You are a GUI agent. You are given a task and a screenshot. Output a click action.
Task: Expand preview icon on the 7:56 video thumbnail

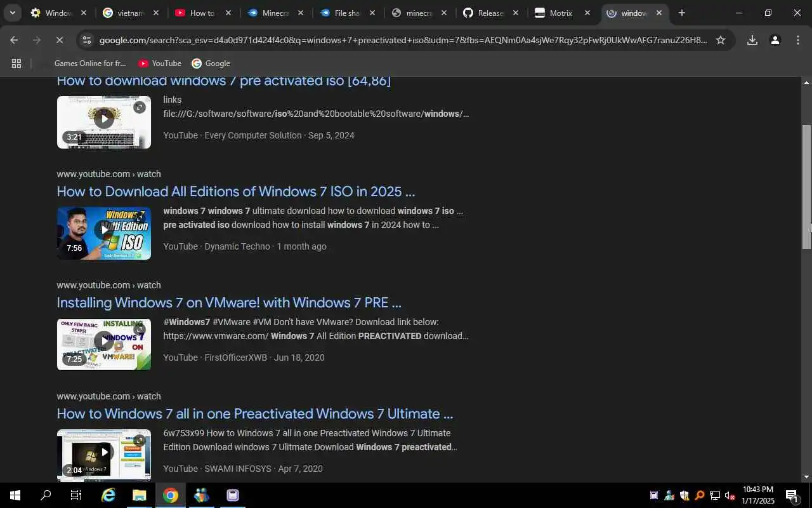tap(140, 218)
